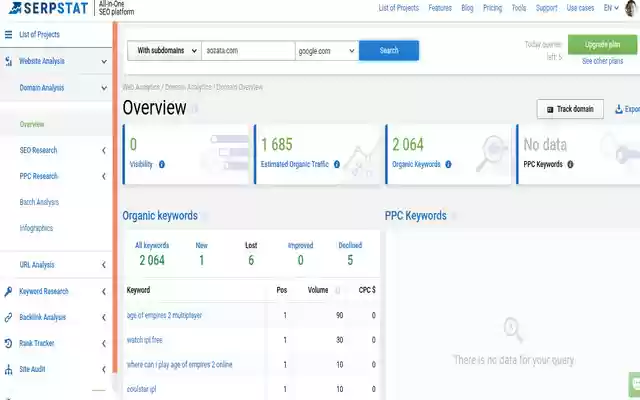Click the Site Audit icon

(8, 369)
